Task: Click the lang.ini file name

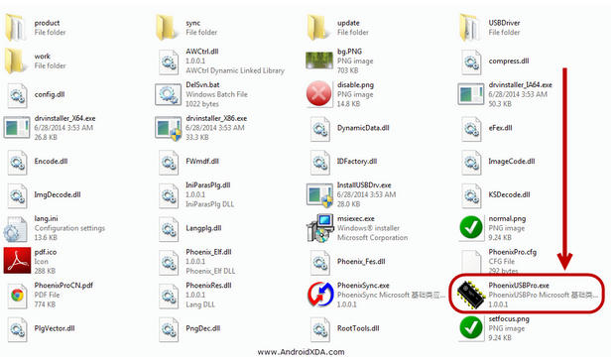Action: [x=46, y=219]
